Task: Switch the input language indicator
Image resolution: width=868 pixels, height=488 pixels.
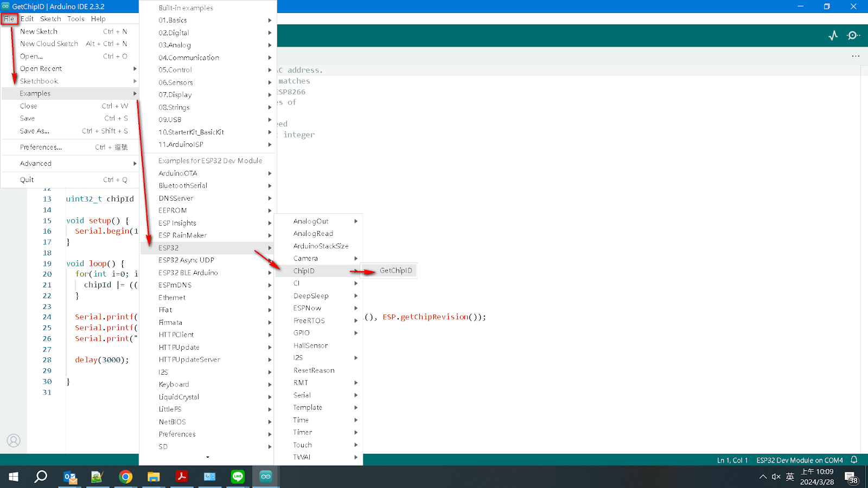Action: pyautogui.click(x=790, y=477)
